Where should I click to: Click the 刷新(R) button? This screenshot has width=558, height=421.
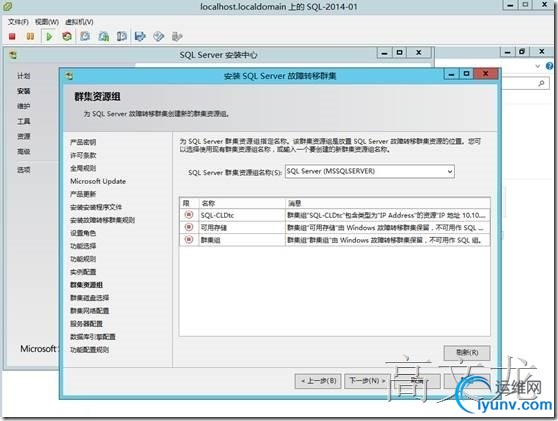point(467,353)
